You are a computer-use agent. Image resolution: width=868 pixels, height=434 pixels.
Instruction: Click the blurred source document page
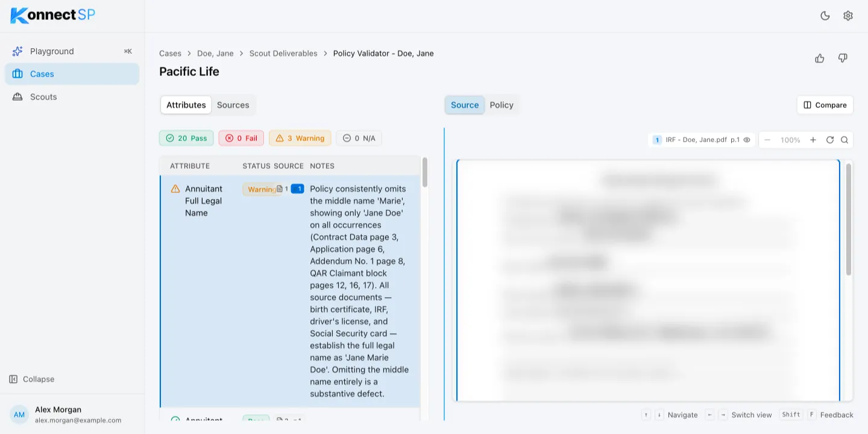(x=648, y=280)
